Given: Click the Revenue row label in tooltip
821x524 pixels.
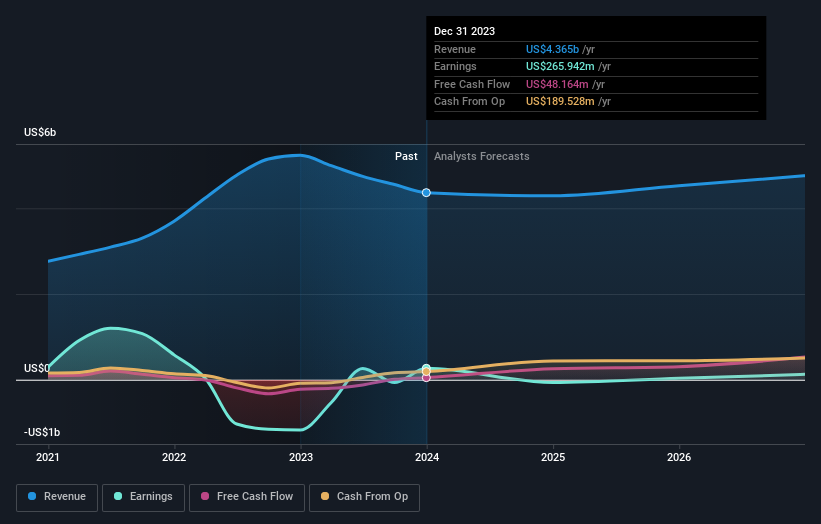Looking at the screenshot, I should coord(455,49).
